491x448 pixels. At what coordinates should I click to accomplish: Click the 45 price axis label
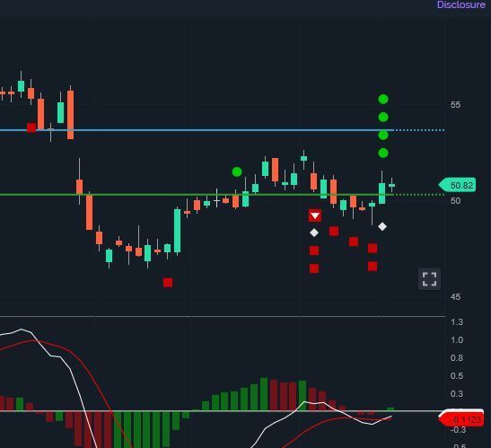click(456, 296)
